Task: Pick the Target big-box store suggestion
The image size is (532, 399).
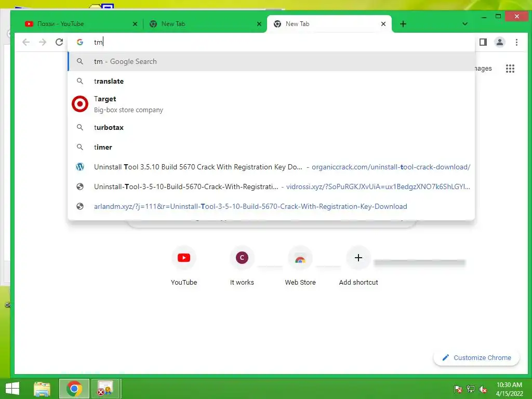Action: pyautogui.click(x=271, y=104)
